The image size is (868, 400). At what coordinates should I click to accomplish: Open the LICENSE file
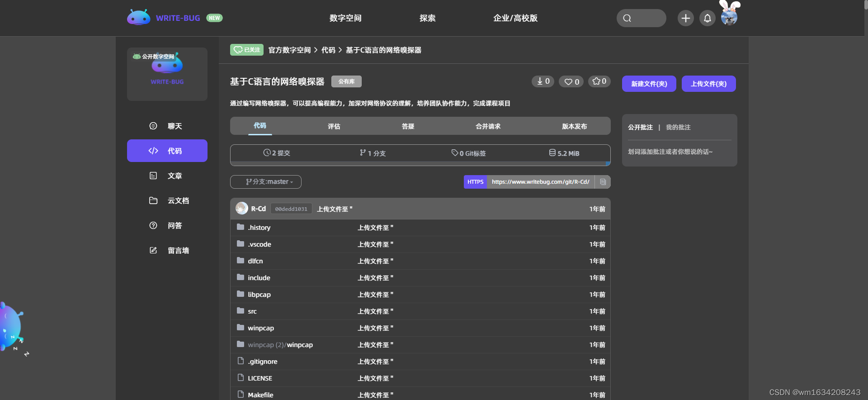click(x=260, y=378)
